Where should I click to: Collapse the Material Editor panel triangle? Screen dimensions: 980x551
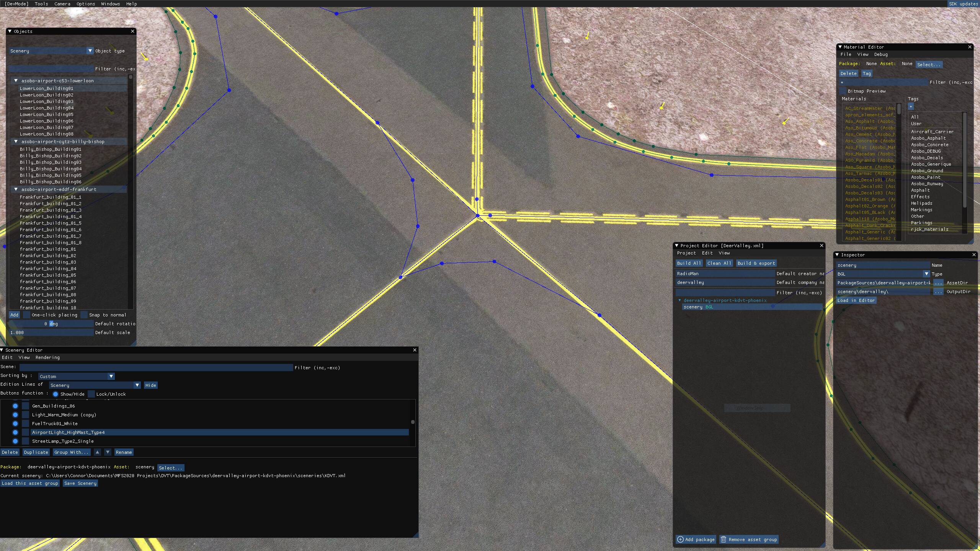coord(840,47)
